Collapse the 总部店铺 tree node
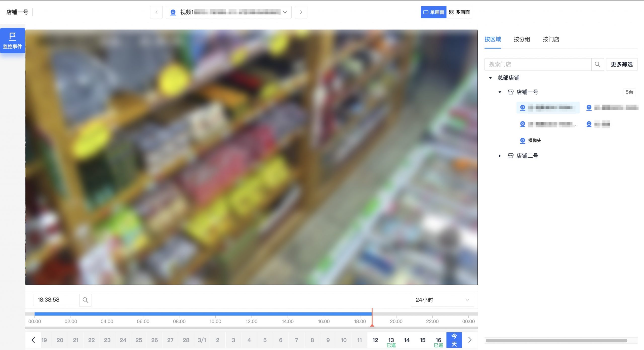This screenshot has width=644, height=350. pos(490,78)
